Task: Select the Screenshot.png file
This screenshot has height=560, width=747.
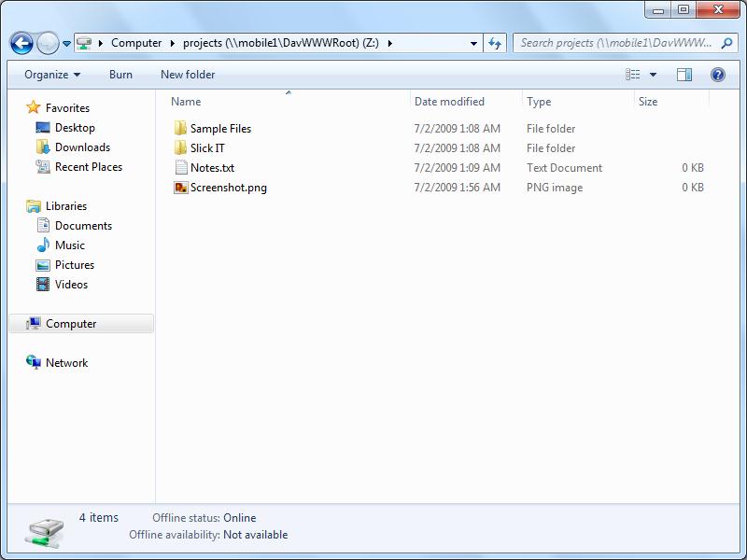Action: 228,188
